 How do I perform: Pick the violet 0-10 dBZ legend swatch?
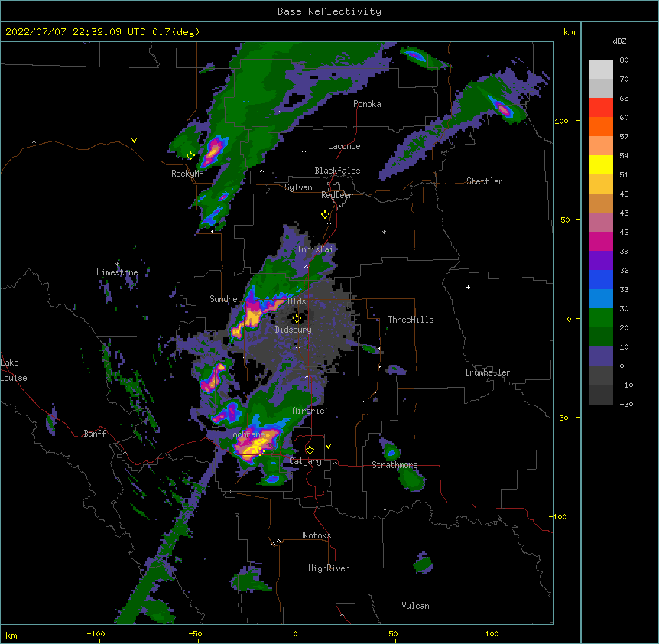(601, 356)
